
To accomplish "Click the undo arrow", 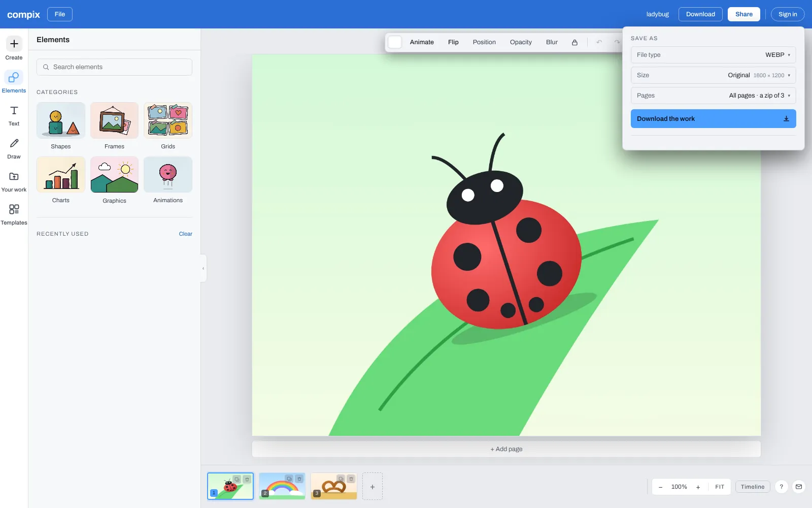I will (x=599, y=42).
